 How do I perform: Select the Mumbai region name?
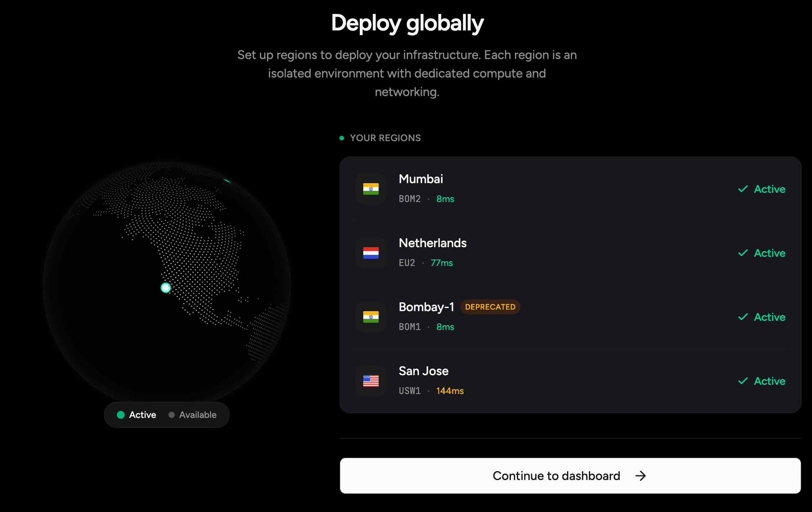[x=421, y=179]
